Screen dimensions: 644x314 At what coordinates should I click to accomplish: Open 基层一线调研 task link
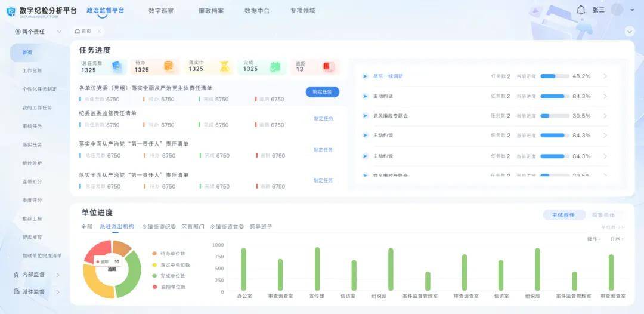(x=388, y=76)
